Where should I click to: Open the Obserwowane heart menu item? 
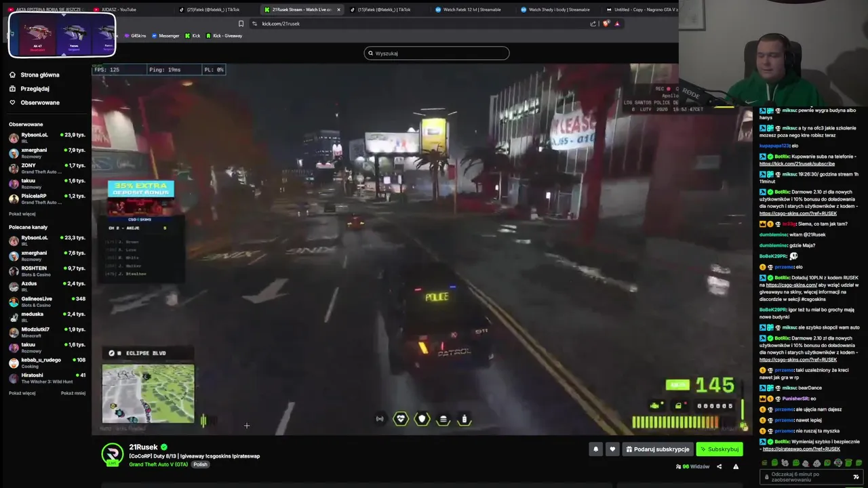pos(34,102)
